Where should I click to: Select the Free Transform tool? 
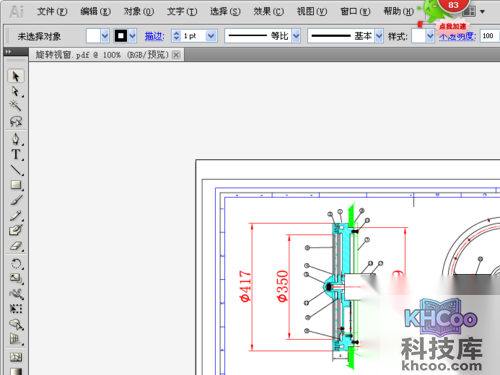coord(16,309)
